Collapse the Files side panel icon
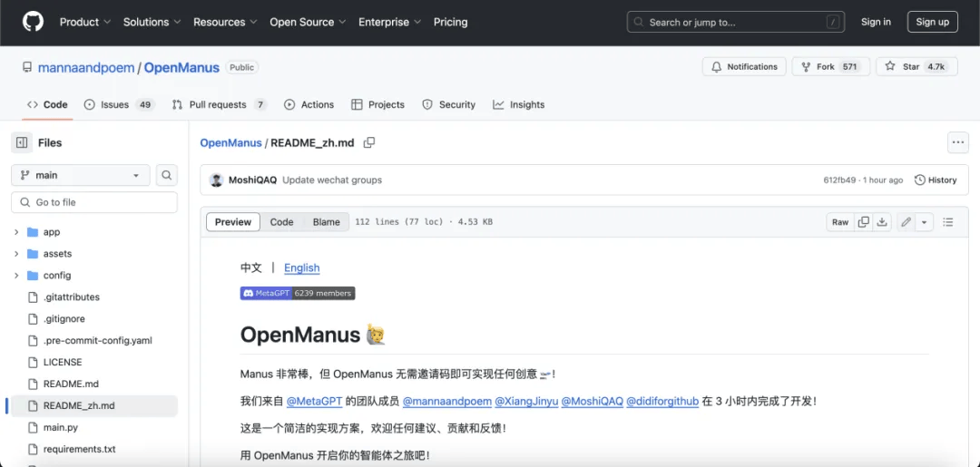 click(22, 143)
